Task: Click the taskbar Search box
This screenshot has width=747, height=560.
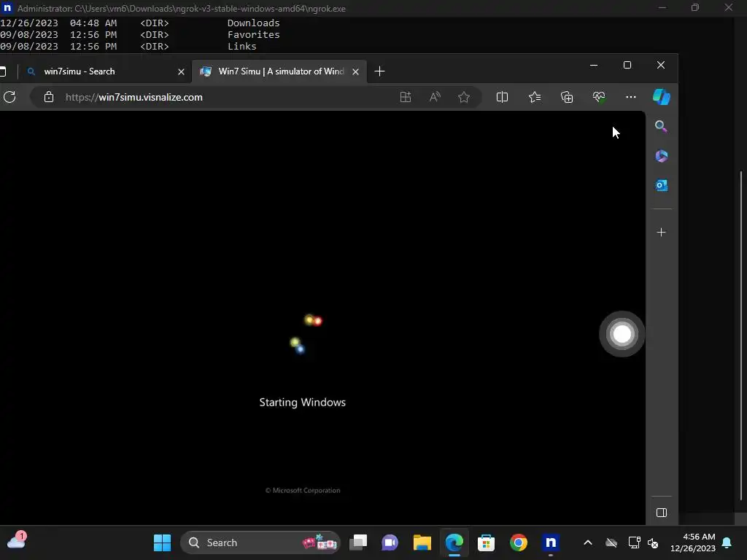Action: [x=260, y=542]
